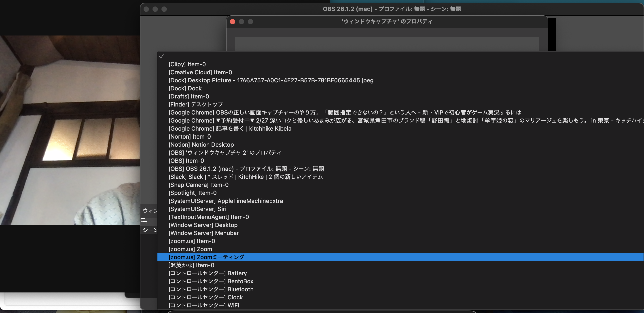
Task: Pick "[SystemUIServer] Siri" as capture target
Action: pos(197,209)
